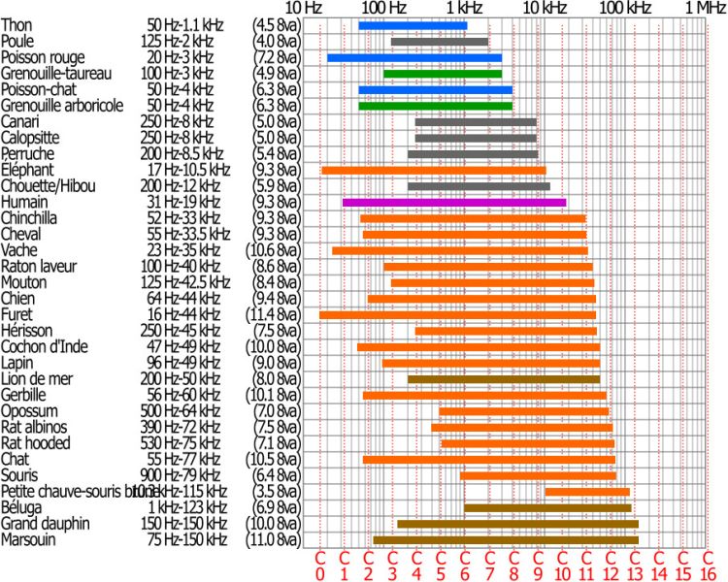Click the brown Béluga range bar
Image resolution: width=728 pixels, height=582 pixels.
point(547,507)
